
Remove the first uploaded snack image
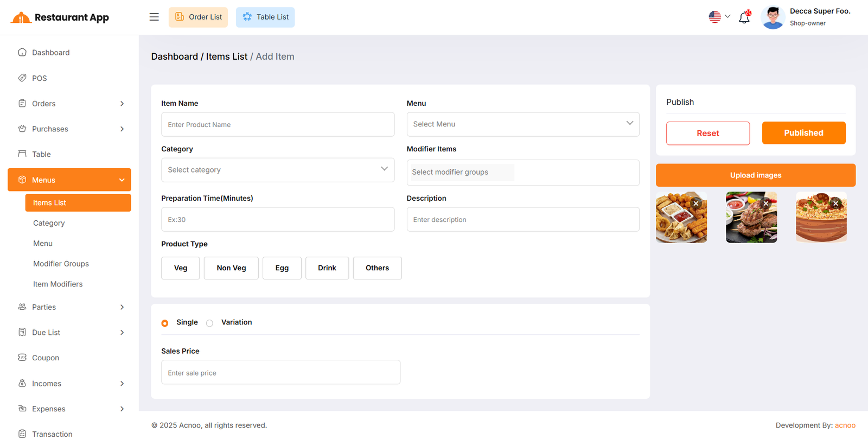tap(696, 203)
